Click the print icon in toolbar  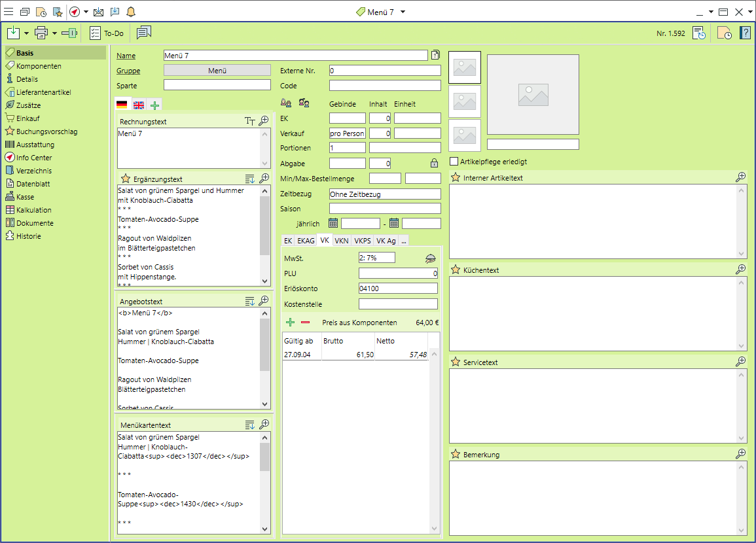41,33
